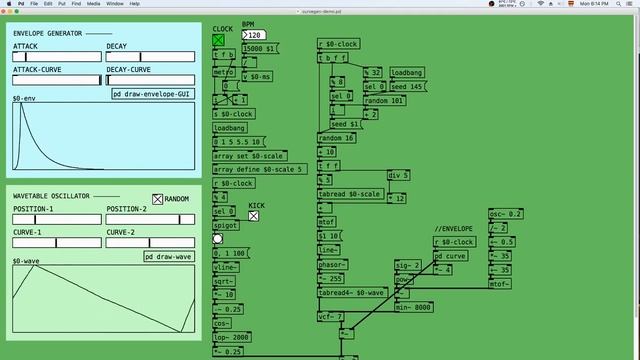Screen dimensions: 640x360
Task: Adjust the ATTACK slider
Action: coord(57,56)
